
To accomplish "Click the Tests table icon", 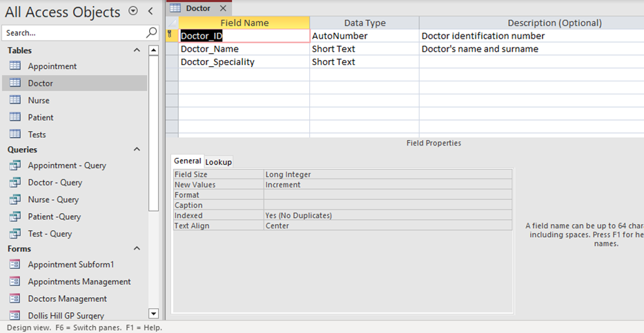I will 14,134.
